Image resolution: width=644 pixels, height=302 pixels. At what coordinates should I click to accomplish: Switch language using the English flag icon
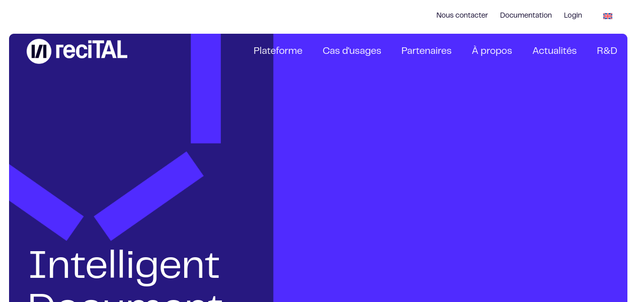(607, 16)
